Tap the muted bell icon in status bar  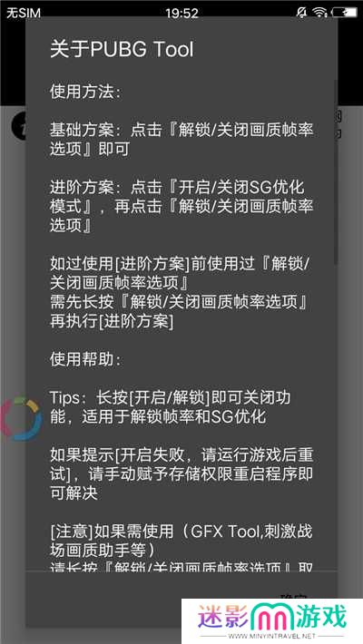(301, 13)
